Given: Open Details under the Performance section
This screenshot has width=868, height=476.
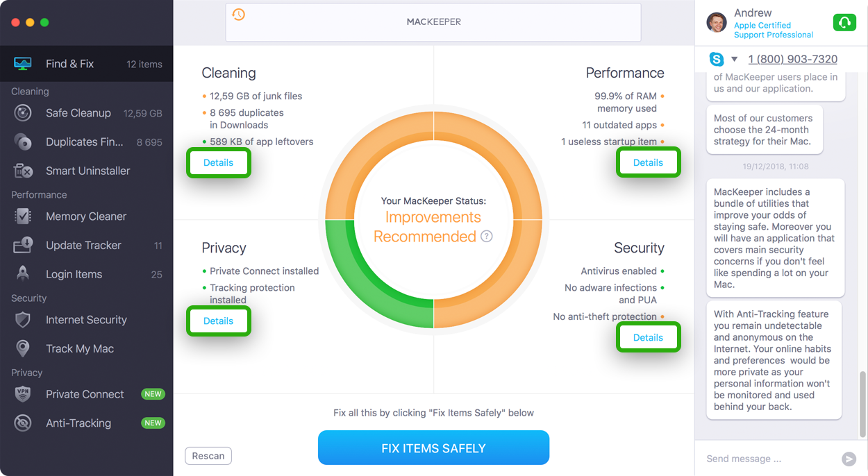Looking at the screenshot, I should 648,162.
